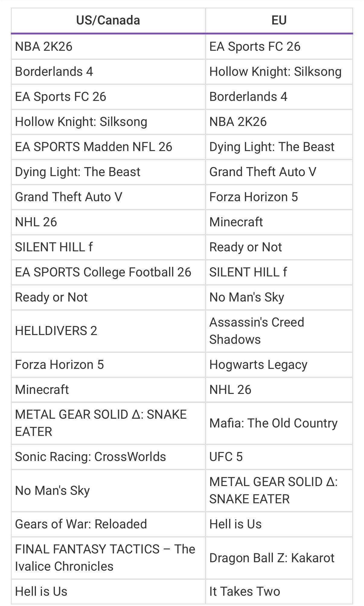Select the Assassin's Creed Shadows cell
Viewport: 364px width, 606px height.
(257, 331)
